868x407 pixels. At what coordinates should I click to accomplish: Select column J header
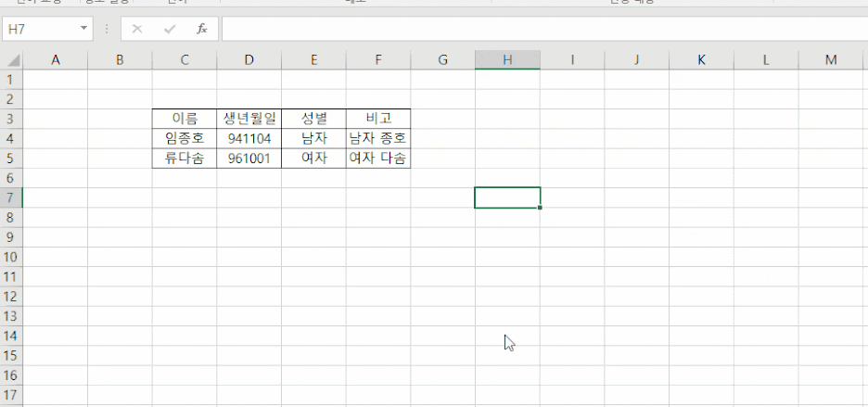click(x=636, y=60)
